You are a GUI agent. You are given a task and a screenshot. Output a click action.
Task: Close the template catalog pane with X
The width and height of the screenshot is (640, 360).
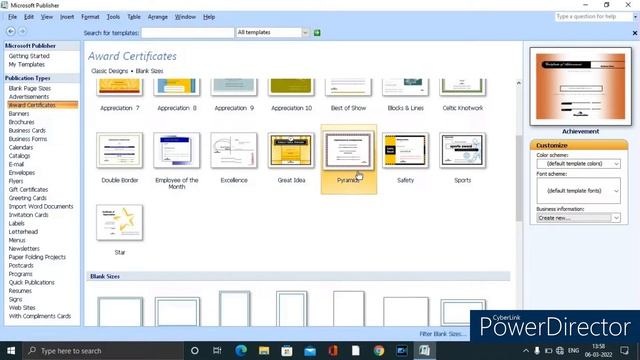click(x=635, y=33)
